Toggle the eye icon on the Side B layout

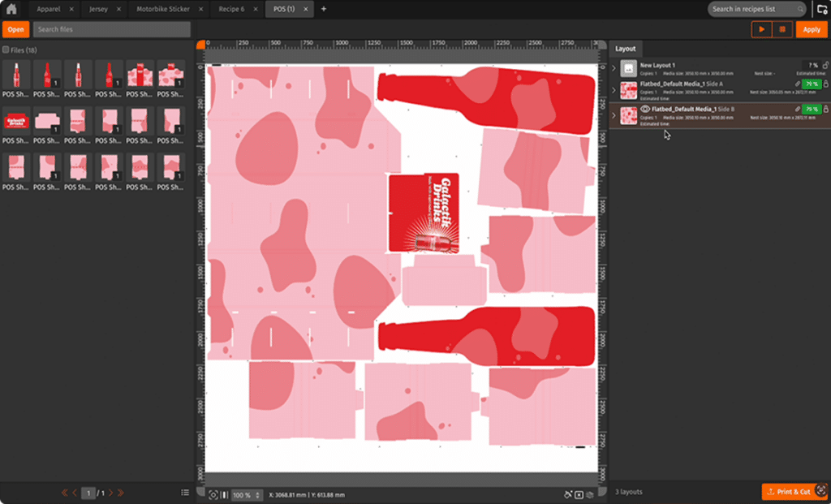[645, 109]
